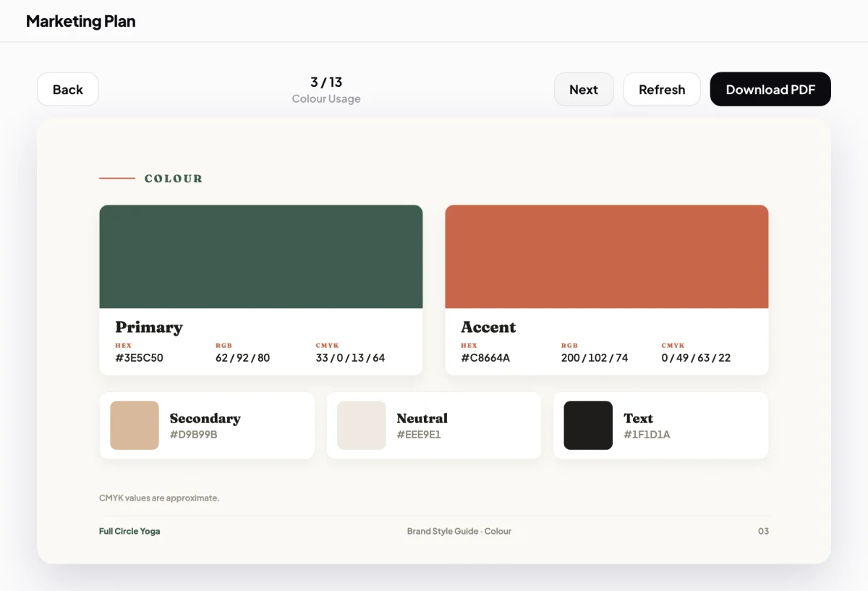Click the Neutral label
The image size is (868, 591).
422,418
